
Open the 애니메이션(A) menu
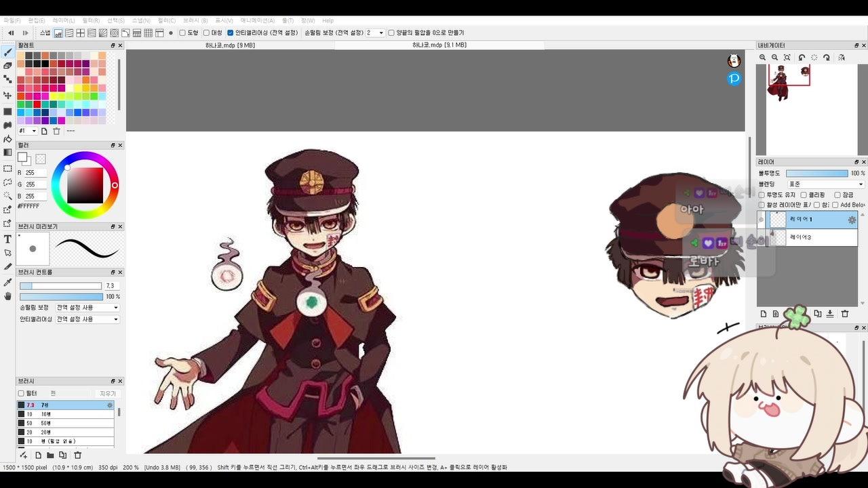pos(258,21)
